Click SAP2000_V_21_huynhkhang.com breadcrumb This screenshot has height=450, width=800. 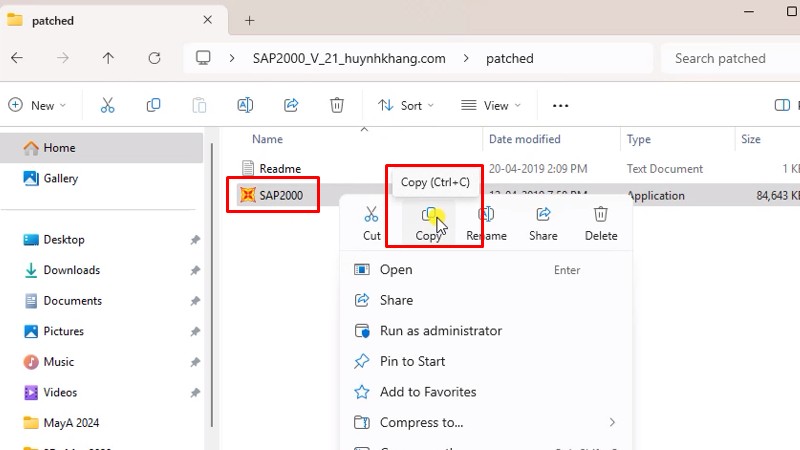click(x=349, y=58)
